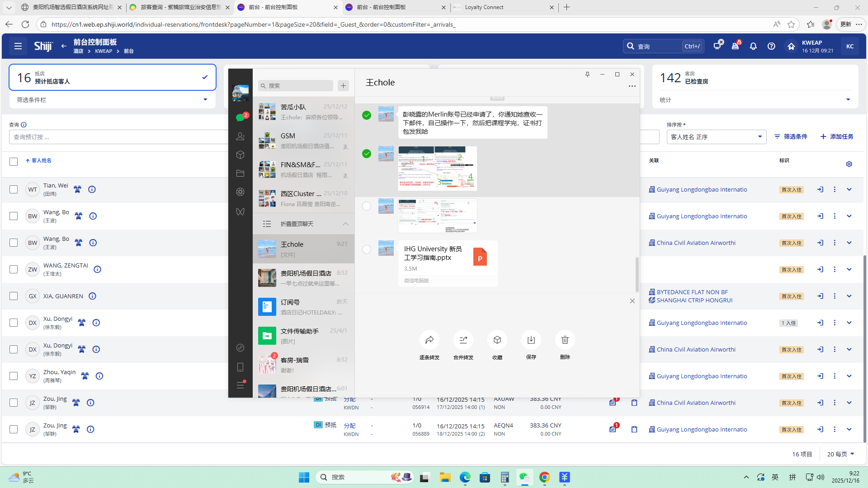Open Shiji notification bell icon
This screenshot has width=868, height=488.
753,46
